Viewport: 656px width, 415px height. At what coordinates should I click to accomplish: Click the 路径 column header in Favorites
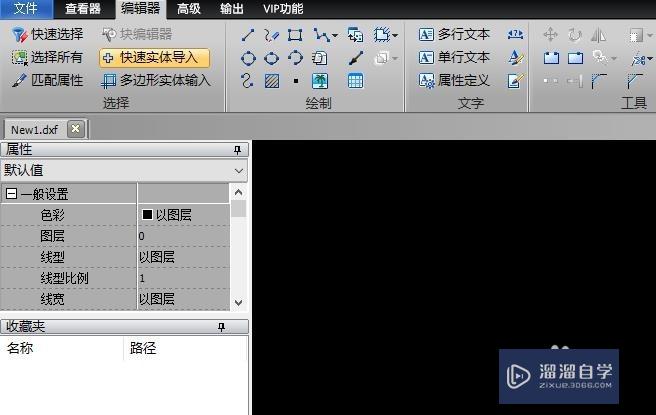[x=186, y=348]
